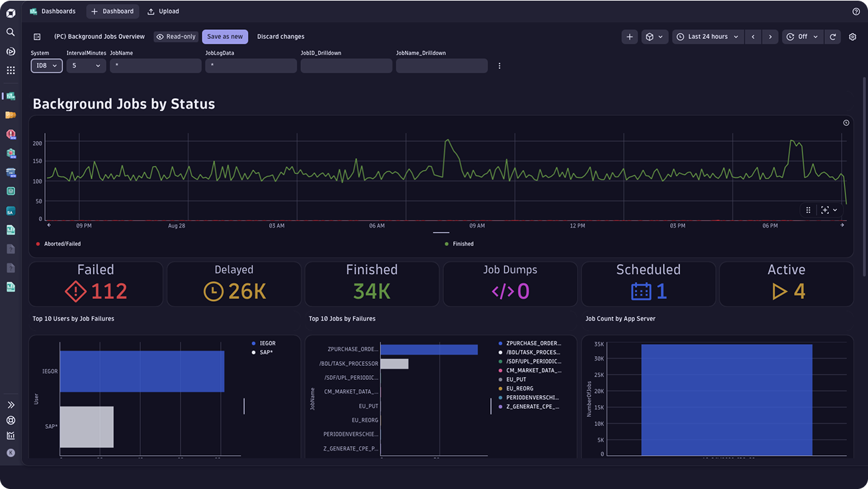868x489 pixels.
Task: Open the apps grid launcher in sidebar
Action: (x=11, y=70)
